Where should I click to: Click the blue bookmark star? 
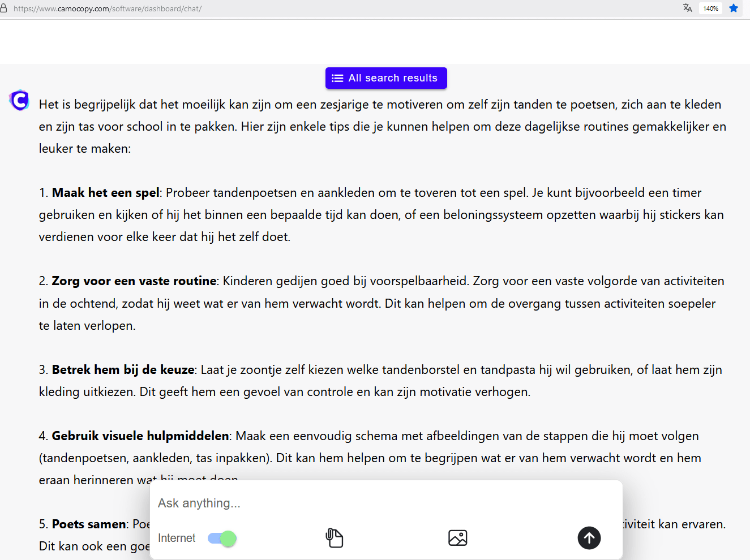[x=734, y=8]
